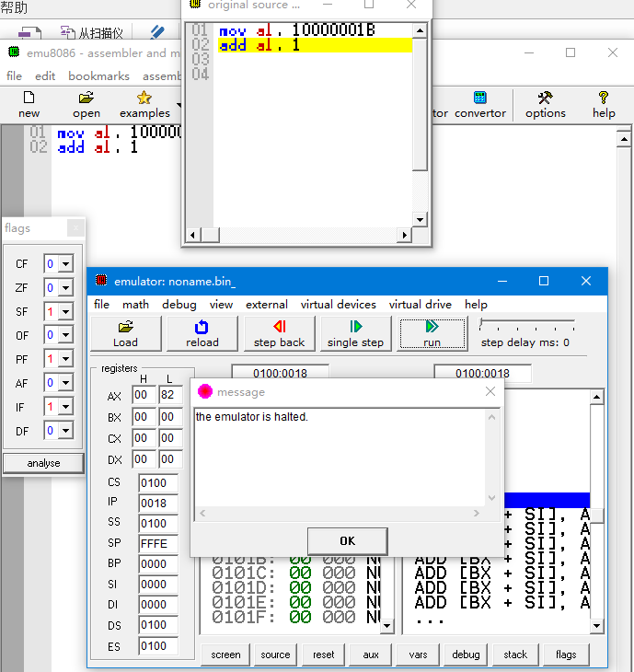Open the emulator debug menu
Viewport: 634px width, 672px height.
179,305
